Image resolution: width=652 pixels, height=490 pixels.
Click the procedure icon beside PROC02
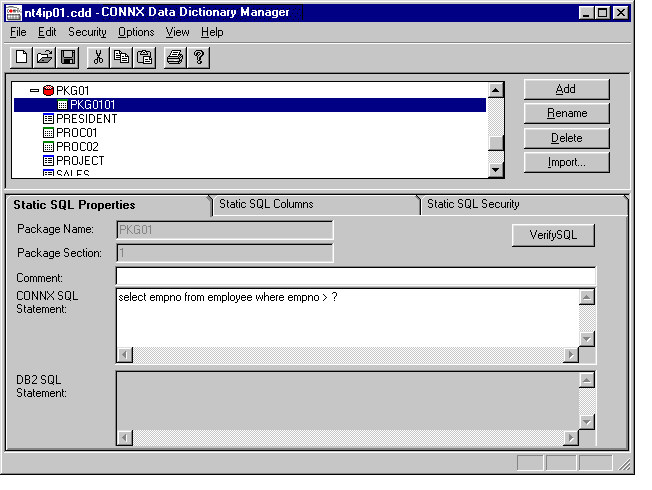[x=48, y=147]
